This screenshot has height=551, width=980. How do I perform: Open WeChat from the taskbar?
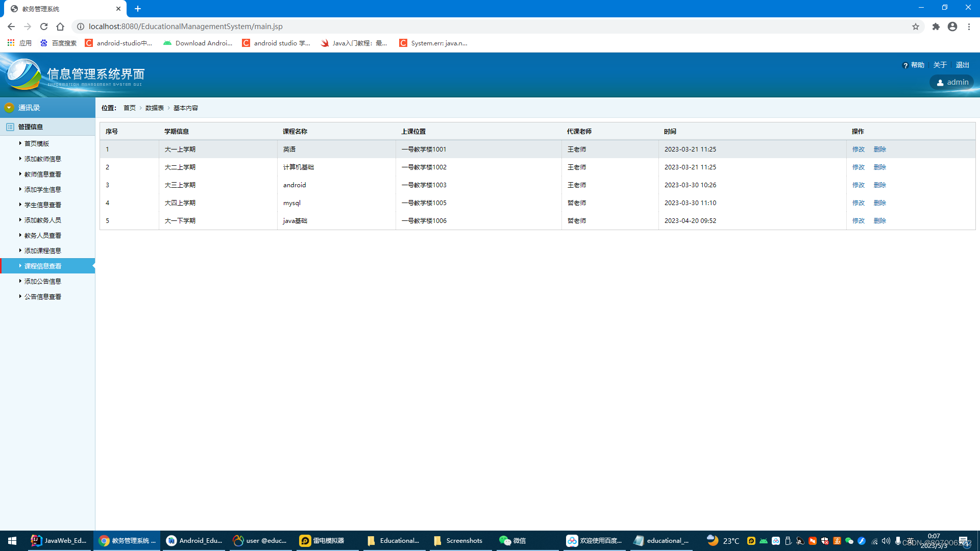(512, 541)
